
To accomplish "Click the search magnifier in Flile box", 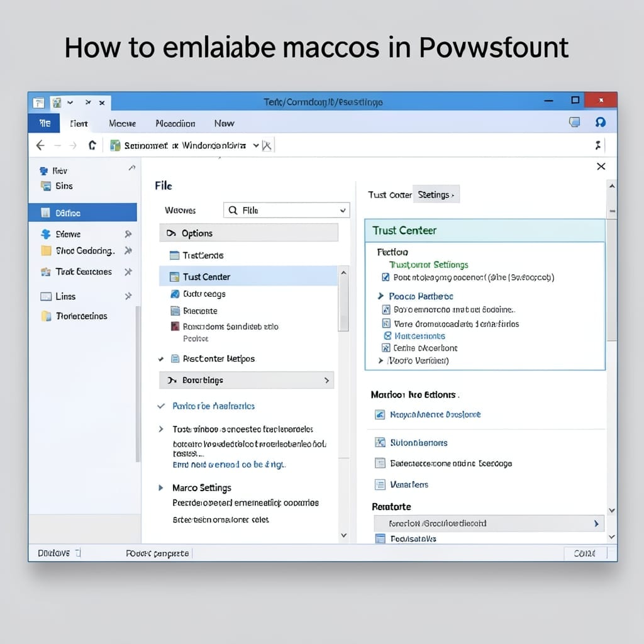I will tap(233, 210).
